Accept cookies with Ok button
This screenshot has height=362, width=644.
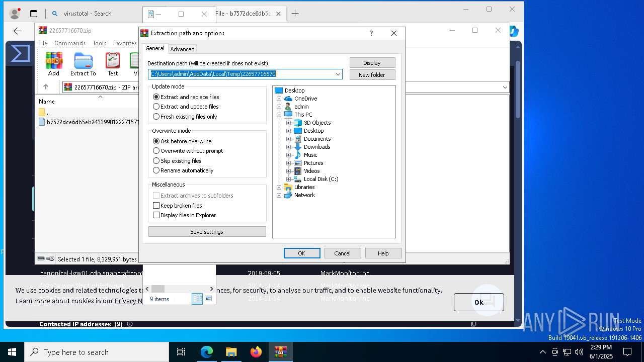point(478,302)
